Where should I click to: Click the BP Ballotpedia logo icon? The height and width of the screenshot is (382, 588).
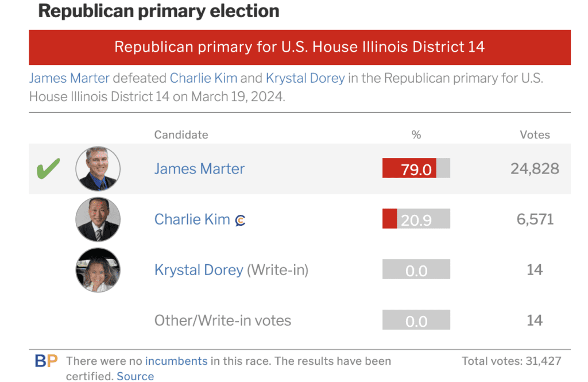[x=46, y=361]
